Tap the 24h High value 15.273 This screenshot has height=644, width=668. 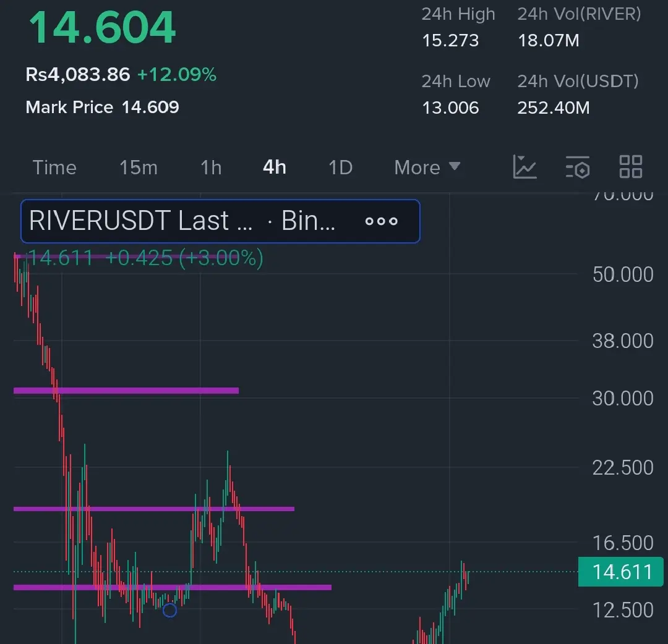coord(450,41)
